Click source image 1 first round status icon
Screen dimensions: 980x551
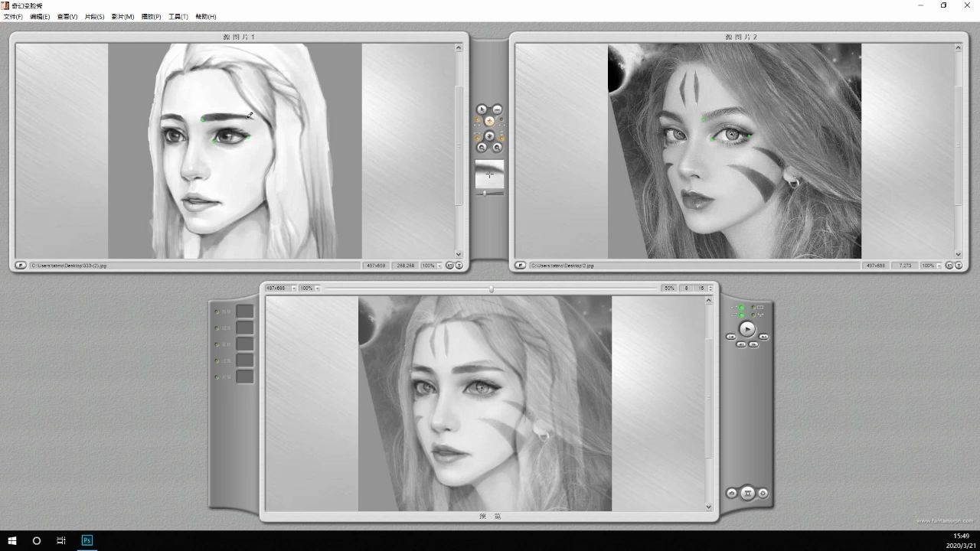tap(449, 266)
